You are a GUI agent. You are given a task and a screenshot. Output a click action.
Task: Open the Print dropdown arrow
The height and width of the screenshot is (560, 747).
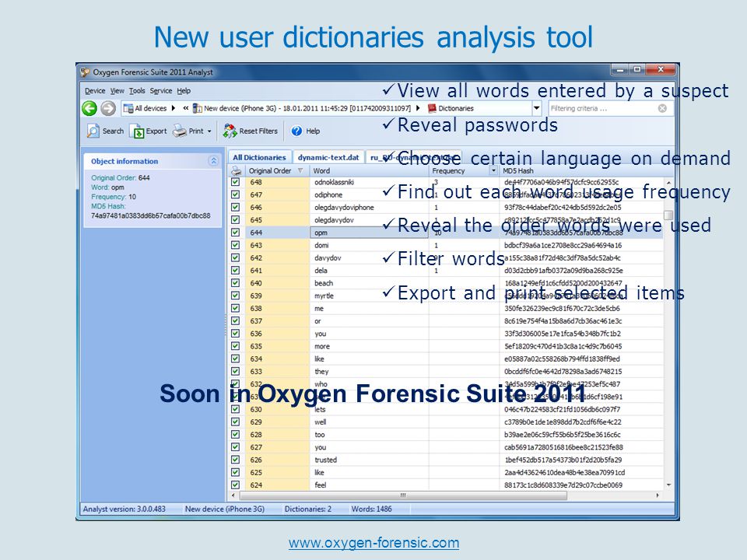coord(209,131)
